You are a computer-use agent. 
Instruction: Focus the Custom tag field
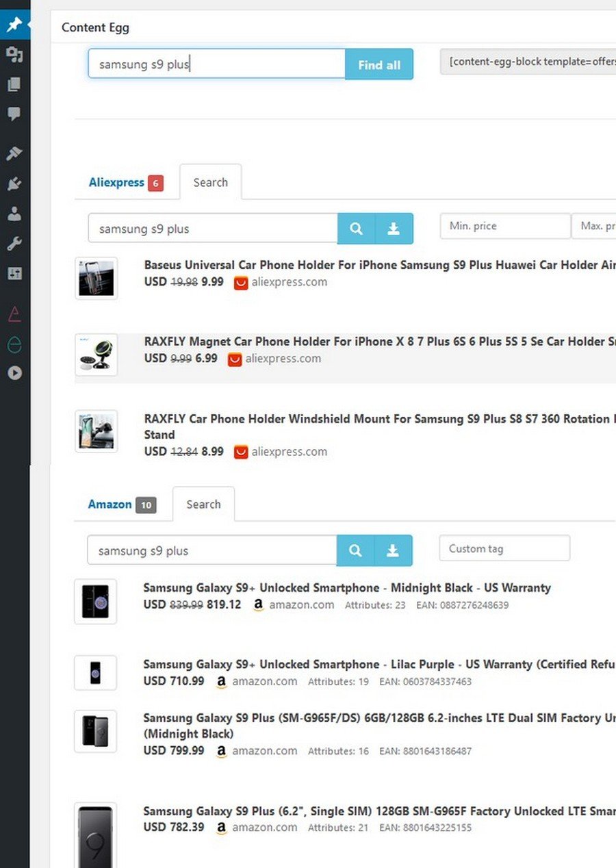coord(504,548)
